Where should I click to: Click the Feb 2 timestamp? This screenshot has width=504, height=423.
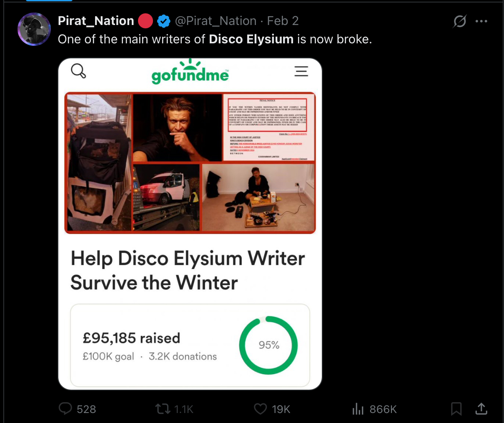(x=283, y=21)
